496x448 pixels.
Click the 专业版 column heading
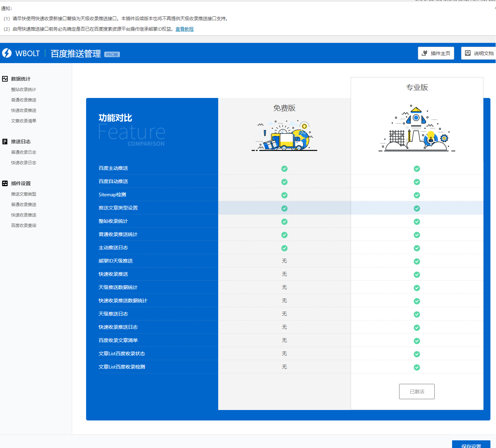417,88
